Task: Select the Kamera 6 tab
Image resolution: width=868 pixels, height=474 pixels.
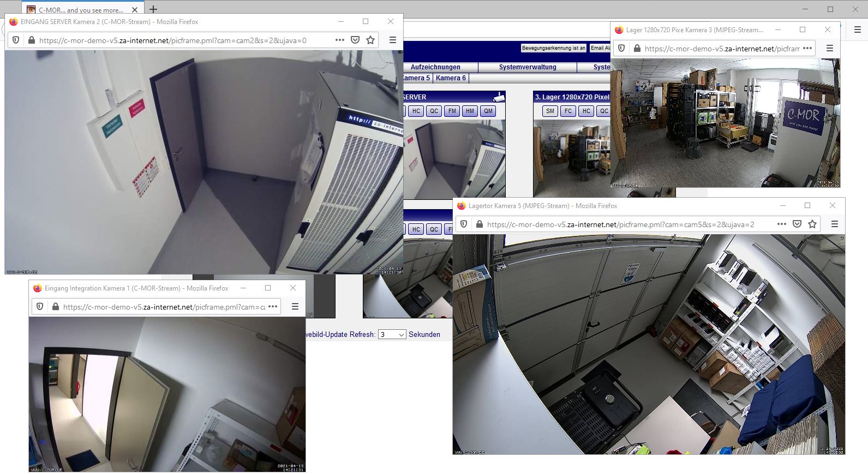Action: [451, 78]
